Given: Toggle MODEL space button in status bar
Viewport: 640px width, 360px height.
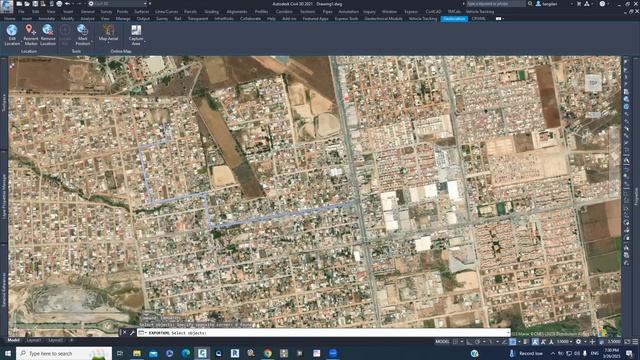Looking at the screenshot, I should pos(442,342).
